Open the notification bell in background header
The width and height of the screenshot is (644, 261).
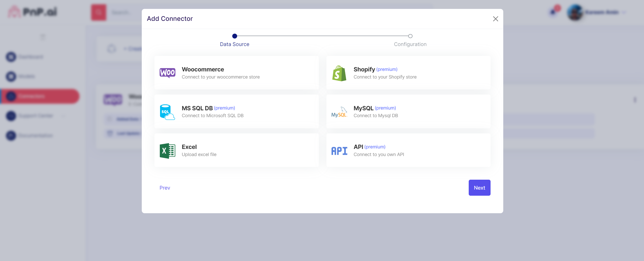pos(553,12)
